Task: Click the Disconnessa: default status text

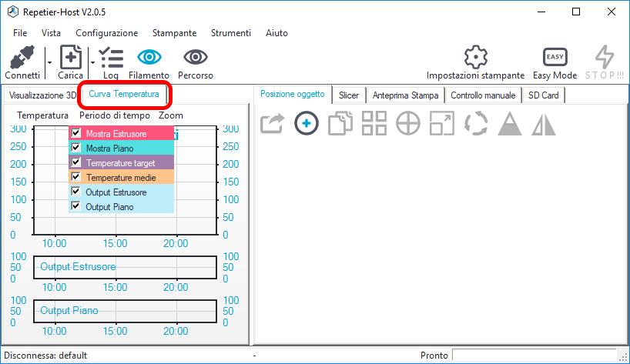Action: pyautogui.click(x=45, y=356)
